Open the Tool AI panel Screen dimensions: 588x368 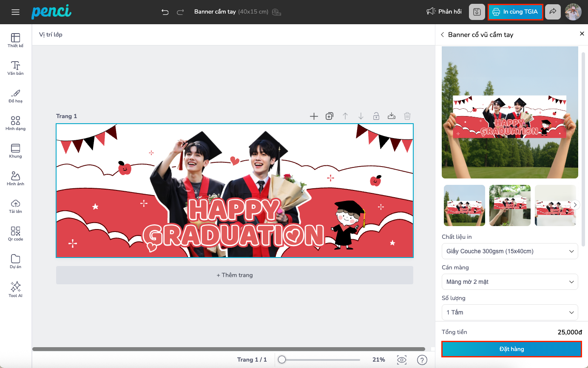[x=15, y=289]
